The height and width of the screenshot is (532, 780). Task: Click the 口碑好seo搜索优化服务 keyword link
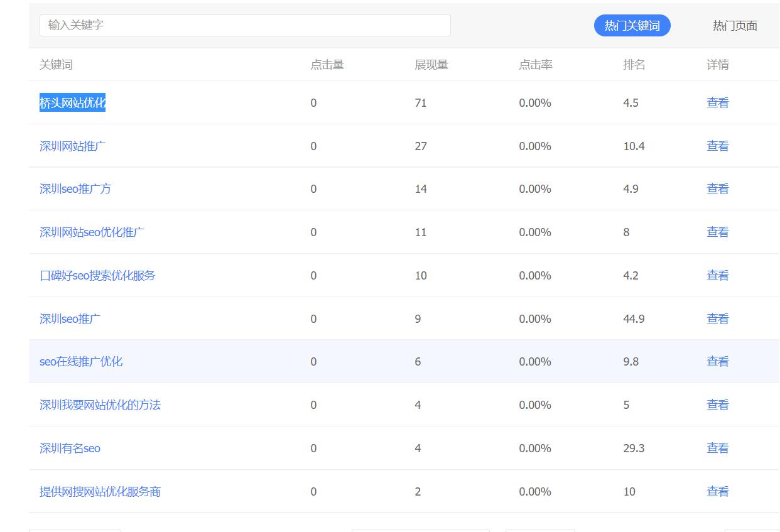pos(97,276)
